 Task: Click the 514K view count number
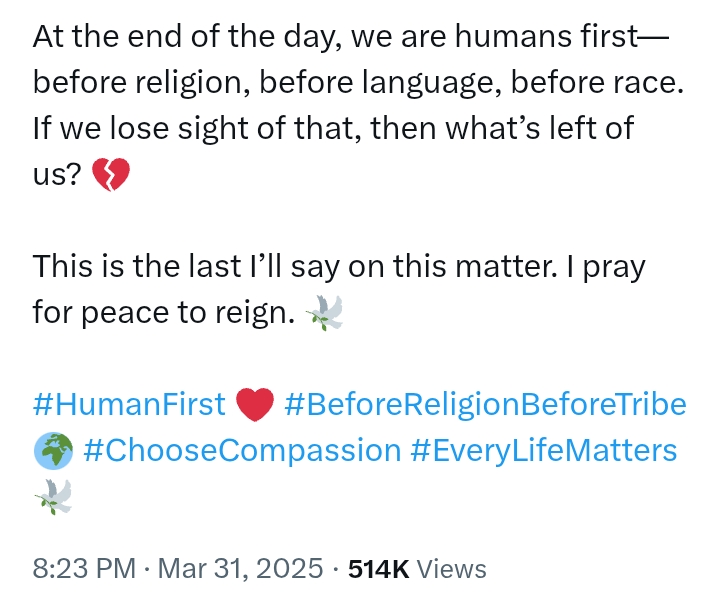point(378,569)
